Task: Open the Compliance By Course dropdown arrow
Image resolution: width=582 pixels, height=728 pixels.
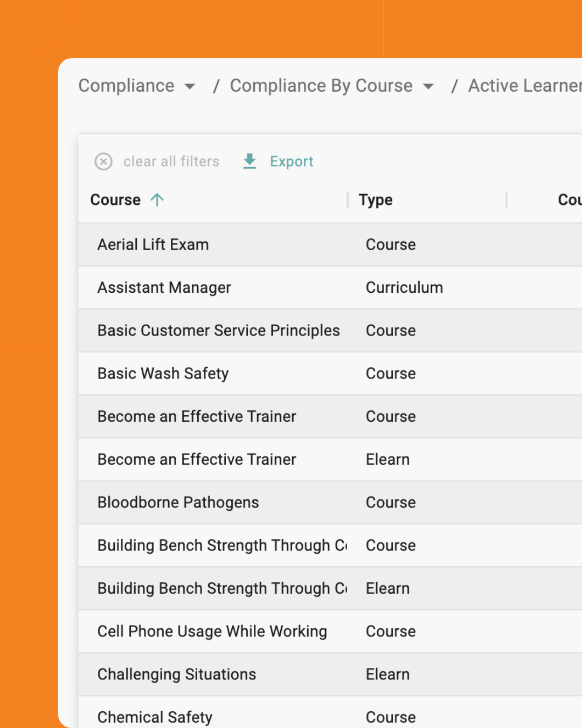Action: [x=428, y=86]
